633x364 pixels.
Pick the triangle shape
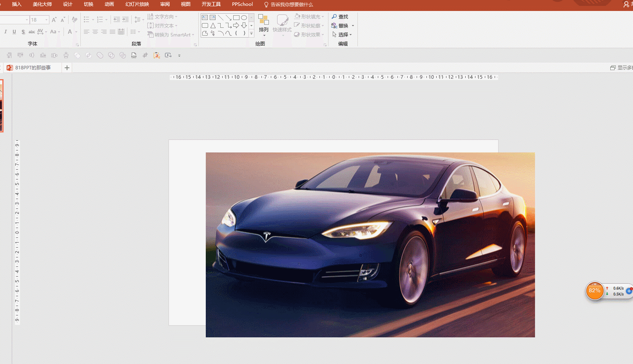pyautogui.click(x=213, y=25)
